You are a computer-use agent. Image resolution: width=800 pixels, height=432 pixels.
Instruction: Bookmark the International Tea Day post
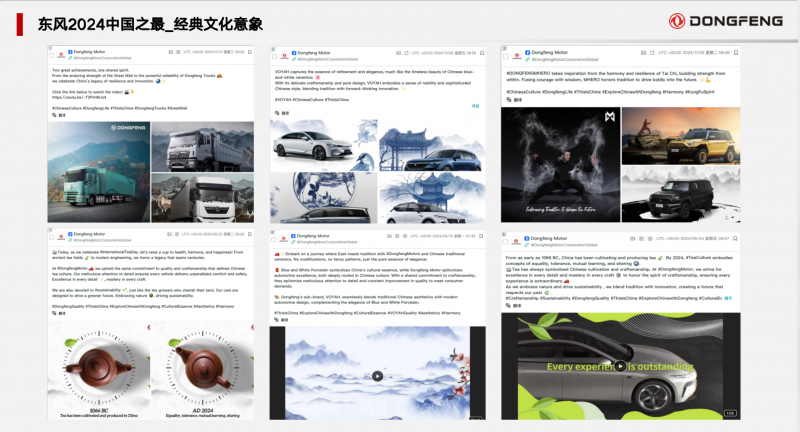(x=250, y=234)
